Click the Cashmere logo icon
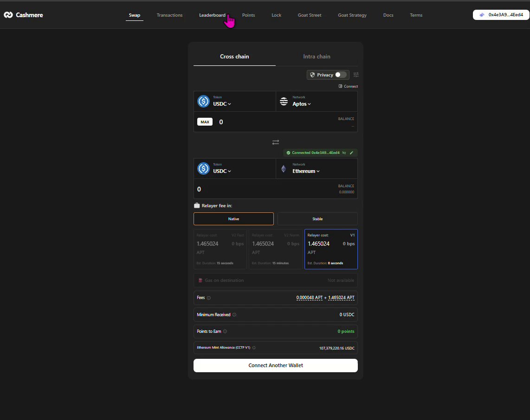The image size is (530, 420). pos(8,15)
